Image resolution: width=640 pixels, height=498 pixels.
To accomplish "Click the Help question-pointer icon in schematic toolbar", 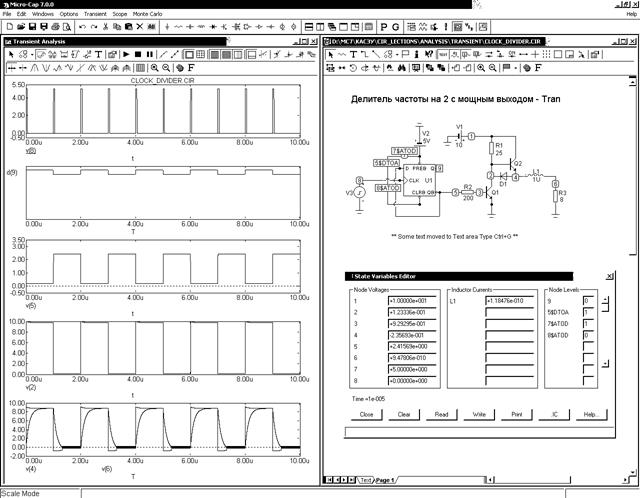I will pos(429,54).
